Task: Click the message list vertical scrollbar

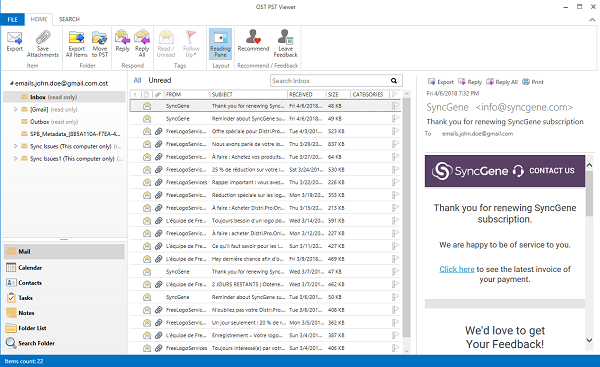Action: [x=406, y=218]
